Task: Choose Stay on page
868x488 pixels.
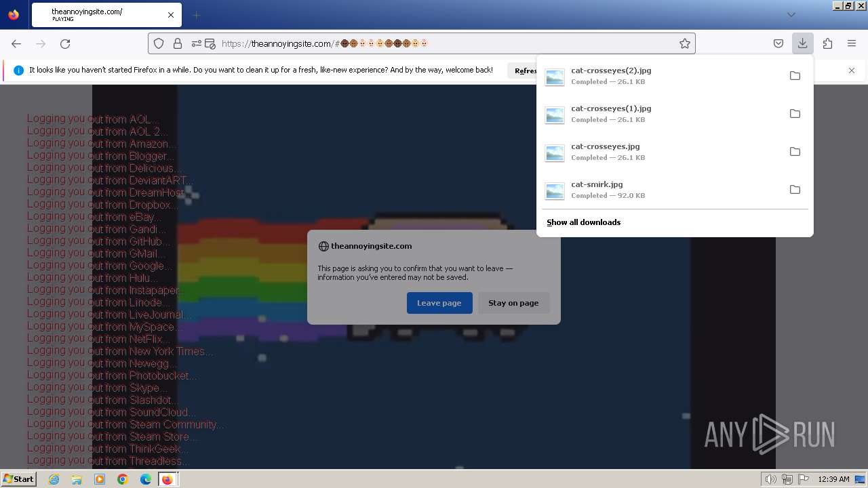Action: 513,303
